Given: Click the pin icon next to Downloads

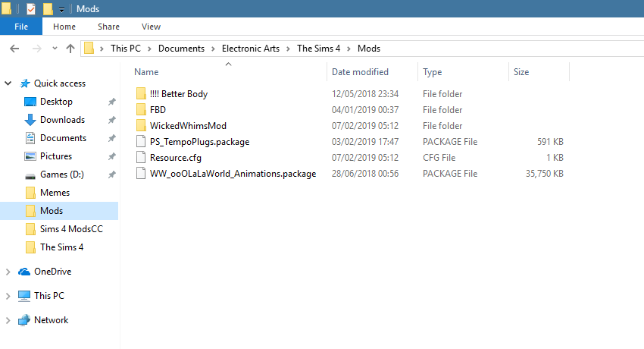Looking at the screenshot, I should coord(111,120).
